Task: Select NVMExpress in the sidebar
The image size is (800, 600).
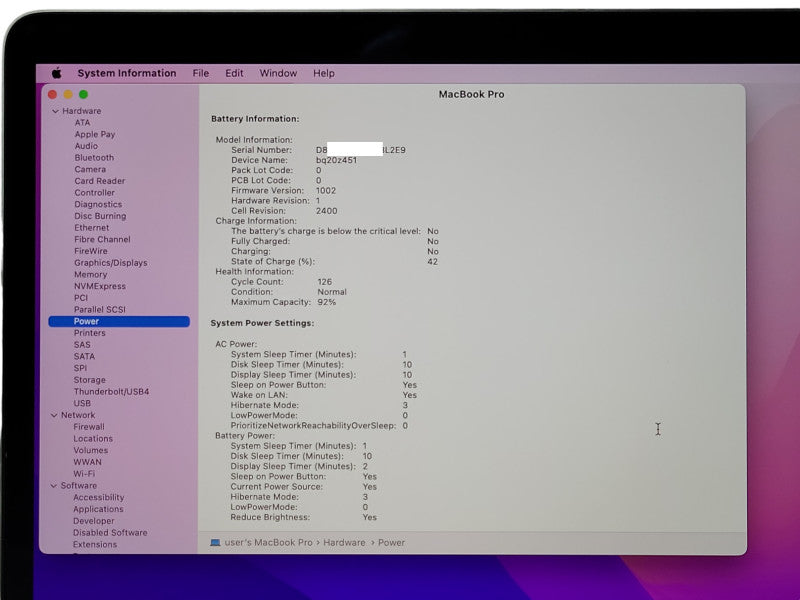Action: point(99,286)
